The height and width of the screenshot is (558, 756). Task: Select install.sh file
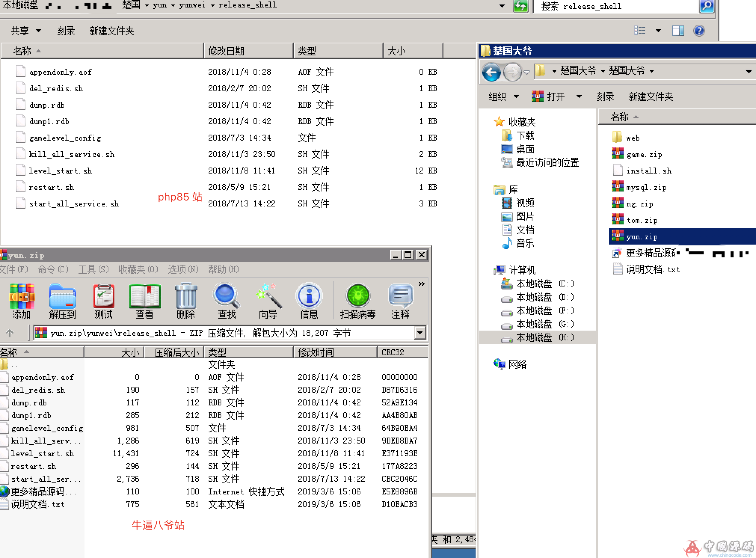(642, 171)
